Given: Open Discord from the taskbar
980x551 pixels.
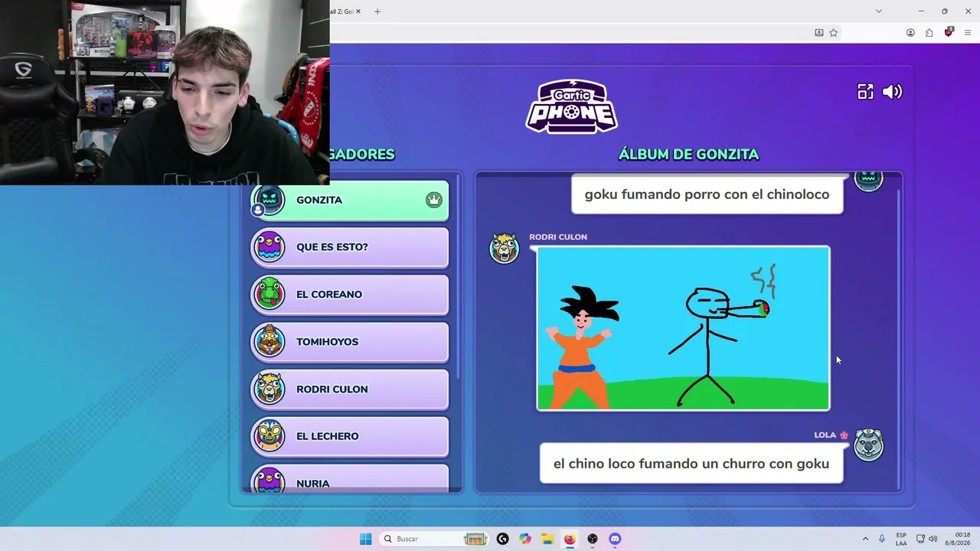Looking at the screenshot, I should point(615,539).
